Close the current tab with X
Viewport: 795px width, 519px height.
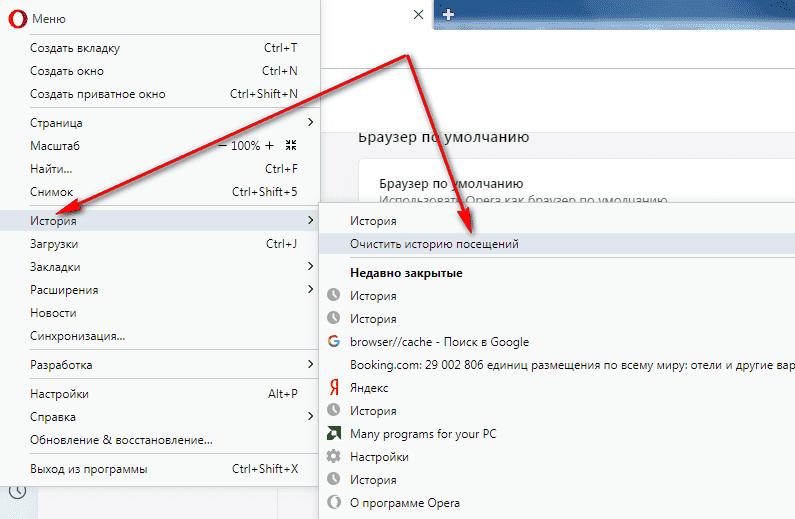coord(418,15)
